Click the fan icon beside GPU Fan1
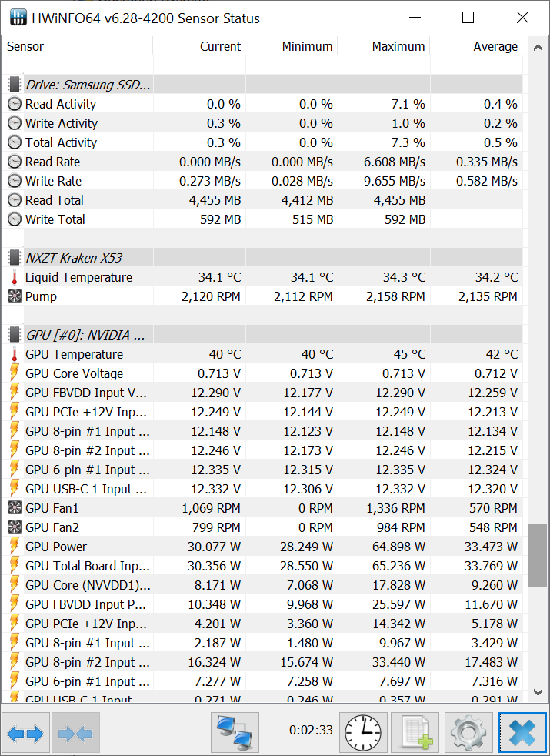550x756 pixels. tap(15, 507)
